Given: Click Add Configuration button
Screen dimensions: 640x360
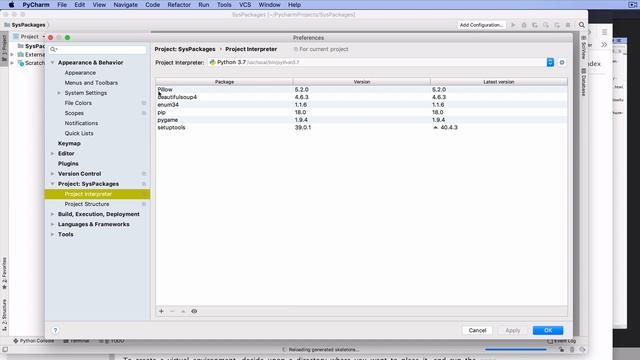Looking at the screenshot, I should (x=481, y=25).
